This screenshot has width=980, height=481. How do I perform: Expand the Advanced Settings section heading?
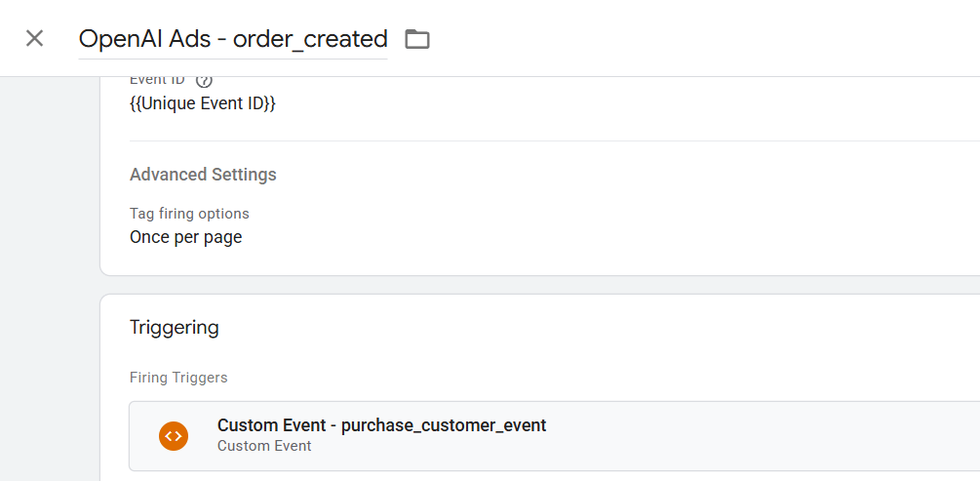pyautogui.click(x=203, y=175)
